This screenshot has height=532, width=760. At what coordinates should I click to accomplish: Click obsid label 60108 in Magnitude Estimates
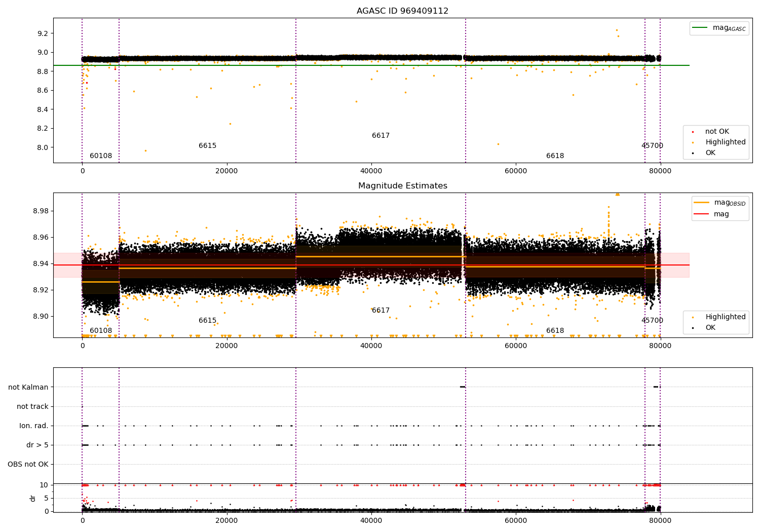[101, 331]
